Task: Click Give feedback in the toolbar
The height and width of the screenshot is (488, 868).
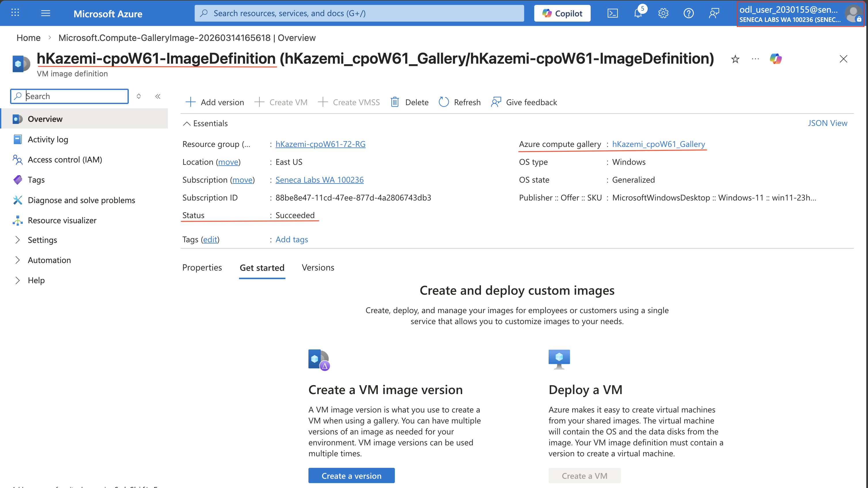Action: [524, 102]
